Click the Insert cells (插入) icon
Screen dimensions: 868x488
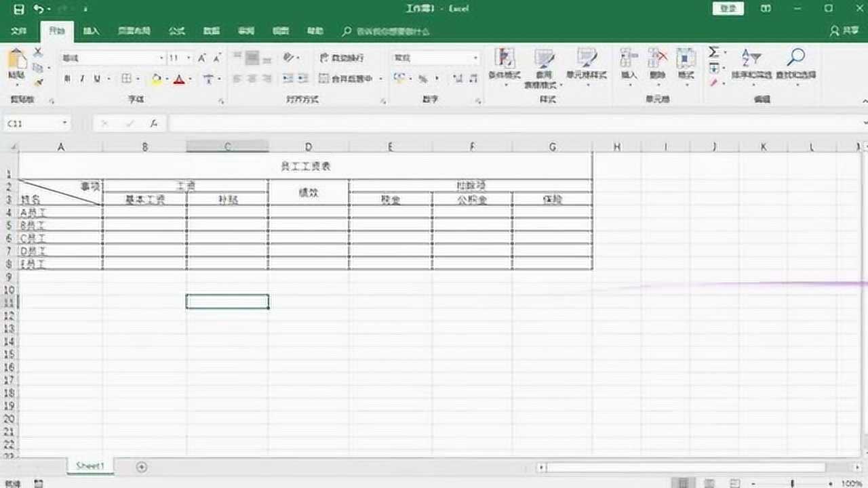click(x=629, y=66)
